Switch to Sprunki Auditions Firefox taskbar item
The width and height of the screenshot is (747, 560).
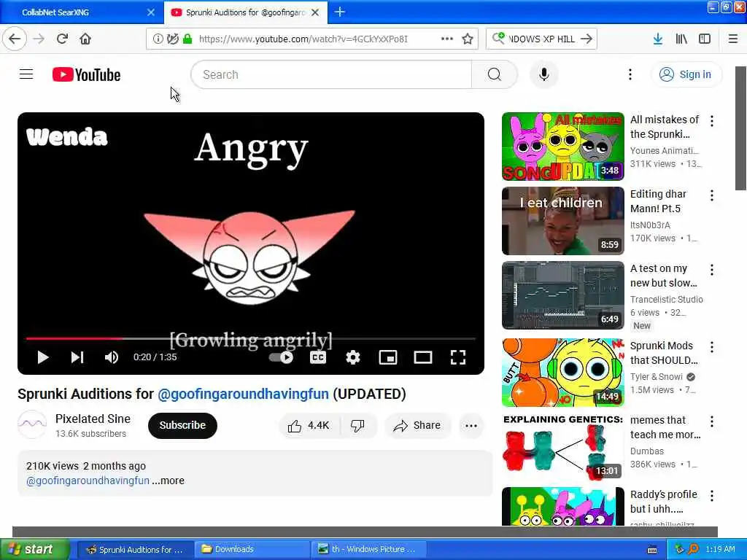[135, 549]
